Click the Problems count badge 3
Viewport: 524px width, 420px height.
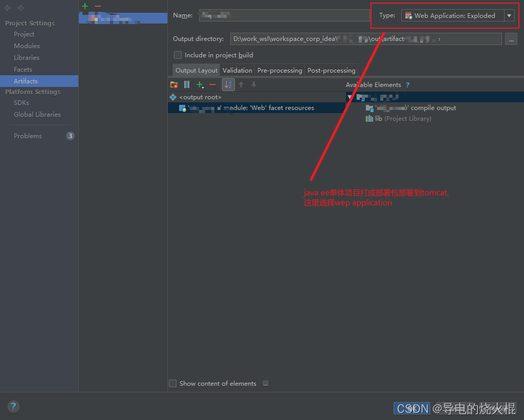pyautogui.click(x=70, y=136)
